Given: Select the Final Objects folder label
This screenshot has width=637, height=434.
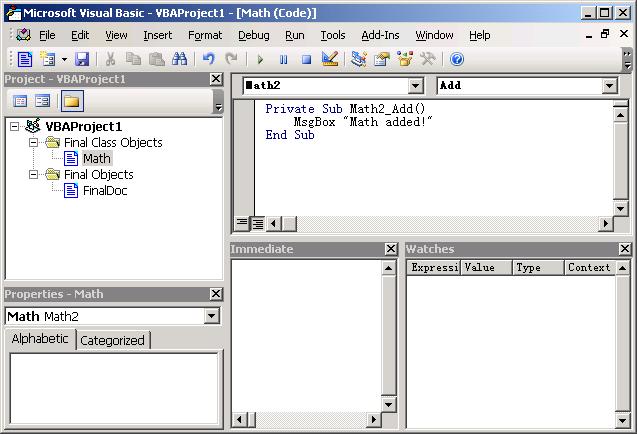Looking at the screenshot, I should coord(99,174).
